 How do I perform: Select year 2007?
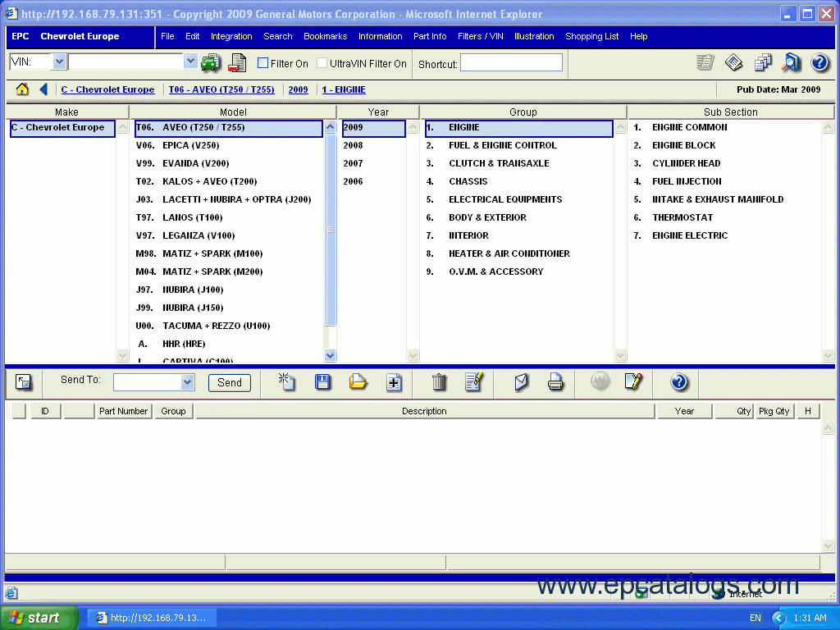[374, 163]
